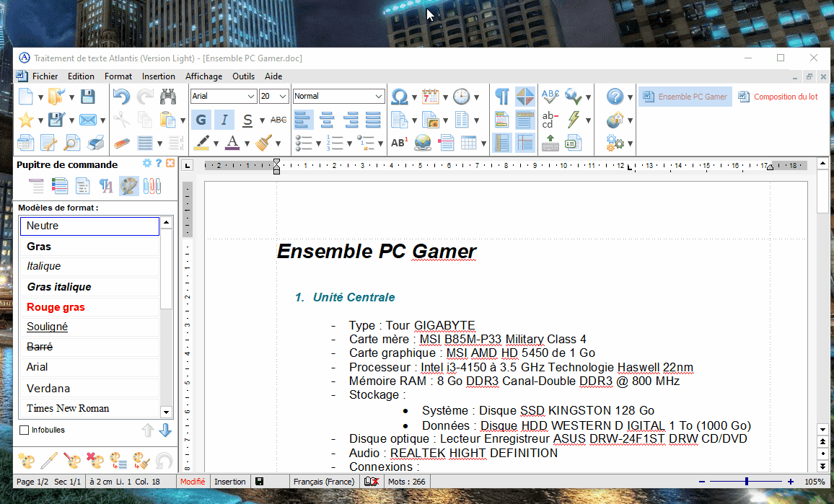Open the Normal style dropdown
This screenshot has width=834, height=504.
click(378, 96)
